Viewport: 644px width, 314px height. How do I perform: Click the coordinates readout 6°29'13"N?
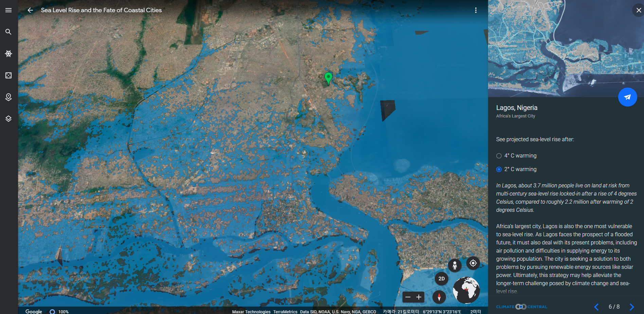(x=442, y=312)
